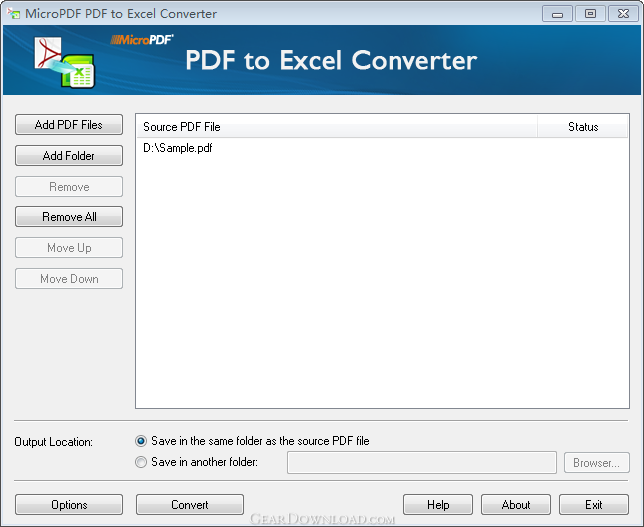Screen dimensions: 644x527
Task: Click the Browser... button
Action: tap(597, 463)
